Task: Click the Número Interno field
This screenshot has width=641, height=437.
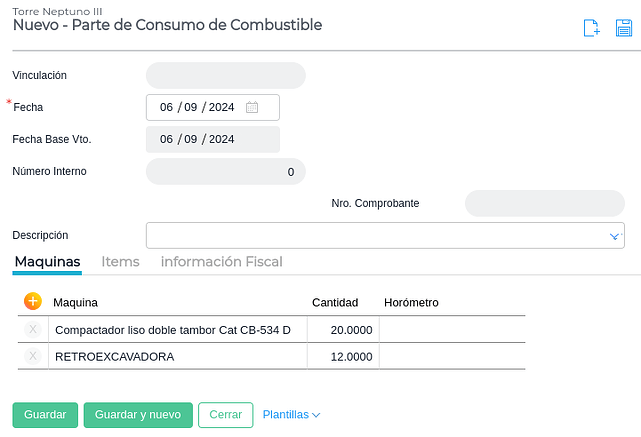Action: click(225, 172)
